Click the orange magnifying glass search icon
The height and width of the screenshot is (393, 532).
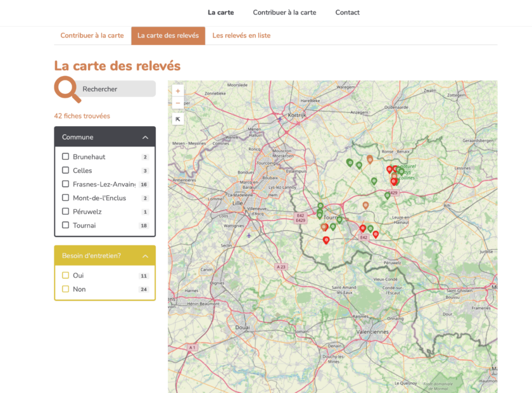(66, 89)
